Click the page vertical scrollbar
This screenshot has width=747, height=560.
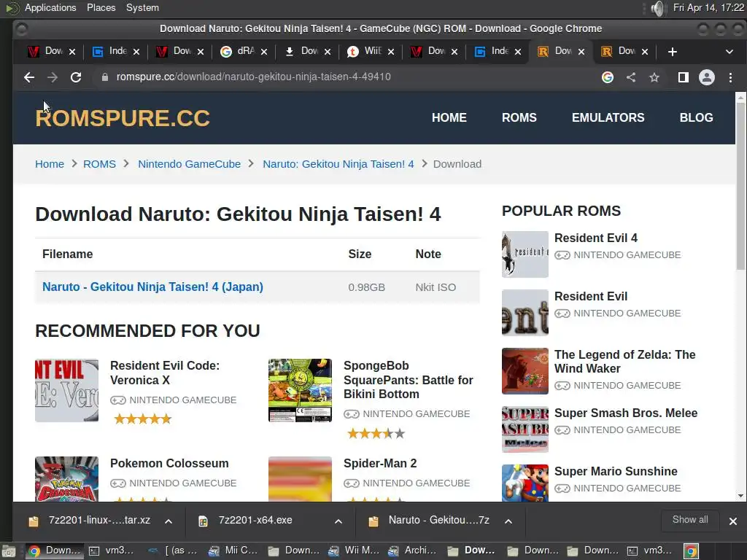click(740, 186)
